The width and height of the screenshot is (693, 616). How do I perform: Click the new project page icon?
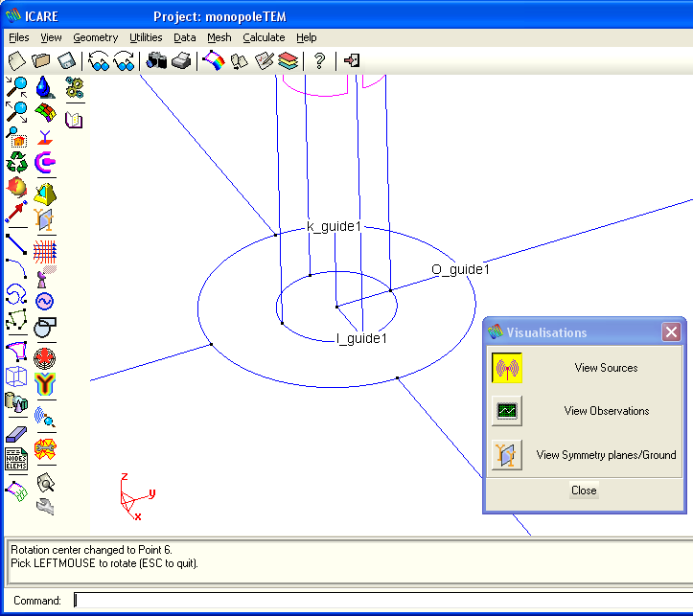[17, 60]
